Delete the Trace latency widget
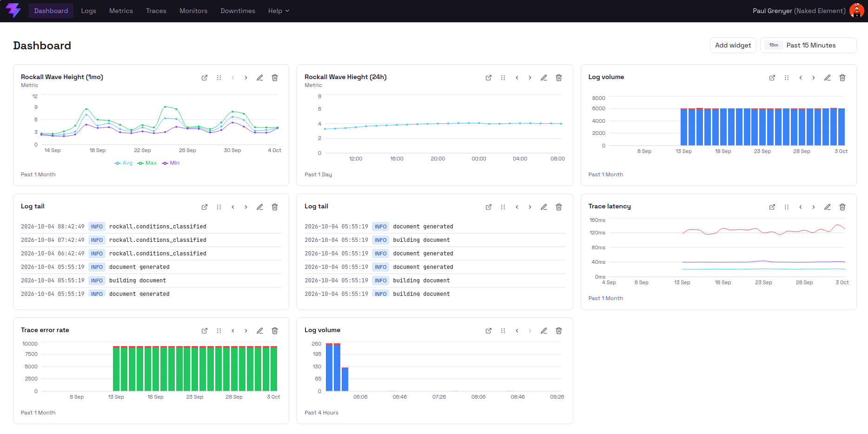Screen dimensions: 868x434 tap(842, 207)
